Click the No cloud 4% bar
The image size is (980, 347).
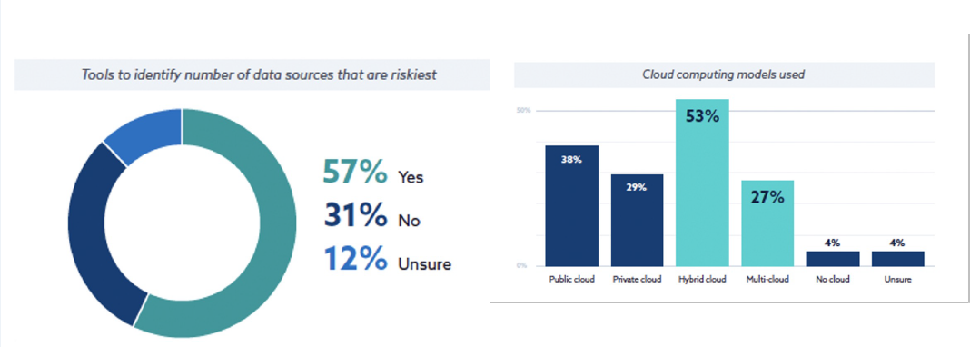point(833,259)
